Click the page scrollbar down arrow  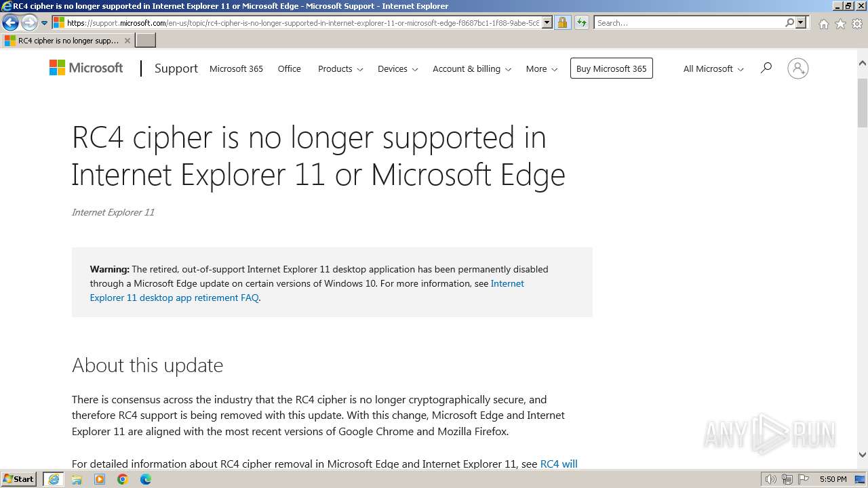coord(863,455)
